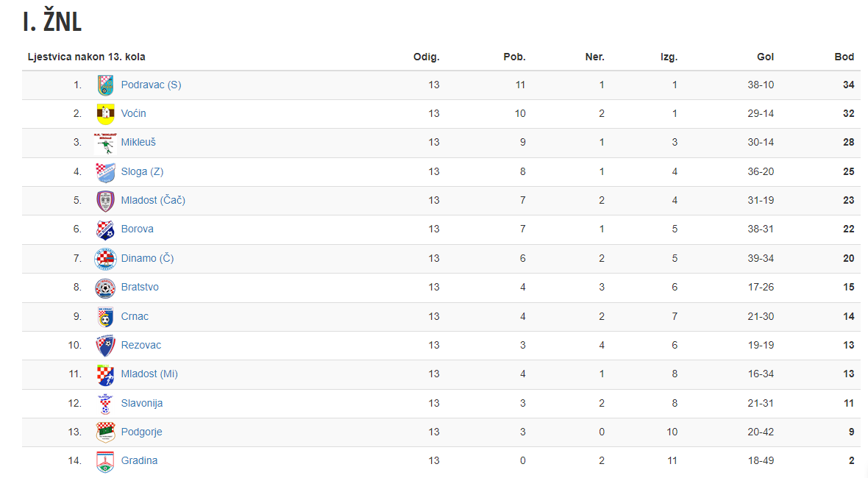Click the Podravac (S) club crest
This screenshot has height=478, width=868.
[x=105, y=85]
